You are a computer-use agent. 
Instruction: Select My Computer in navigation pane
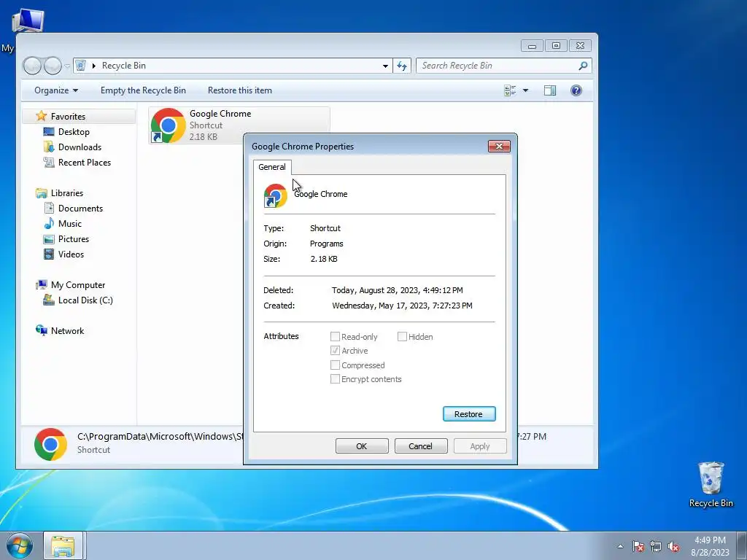[x=78, y=285]
